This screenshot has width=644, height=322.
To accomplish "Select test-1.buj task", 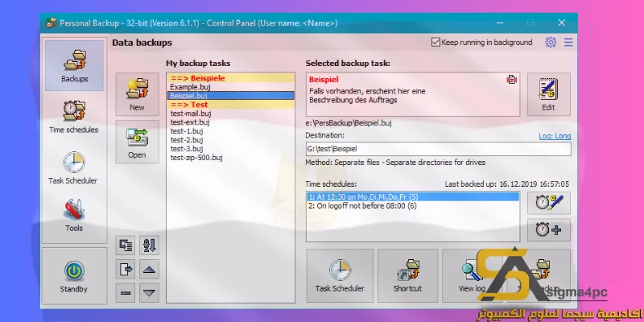I will pos(230,131).
